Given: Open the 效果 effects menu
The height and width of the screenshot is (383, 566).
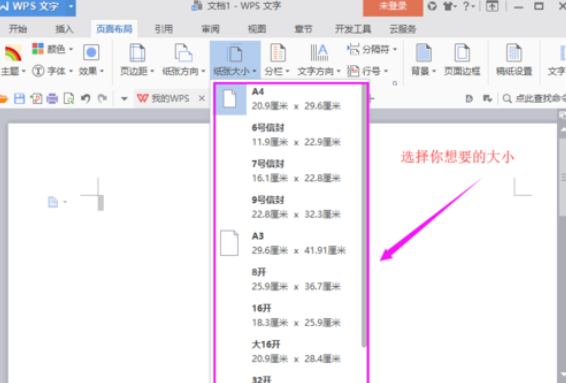Looking at the screenshot, I should (x=91, y=60).
